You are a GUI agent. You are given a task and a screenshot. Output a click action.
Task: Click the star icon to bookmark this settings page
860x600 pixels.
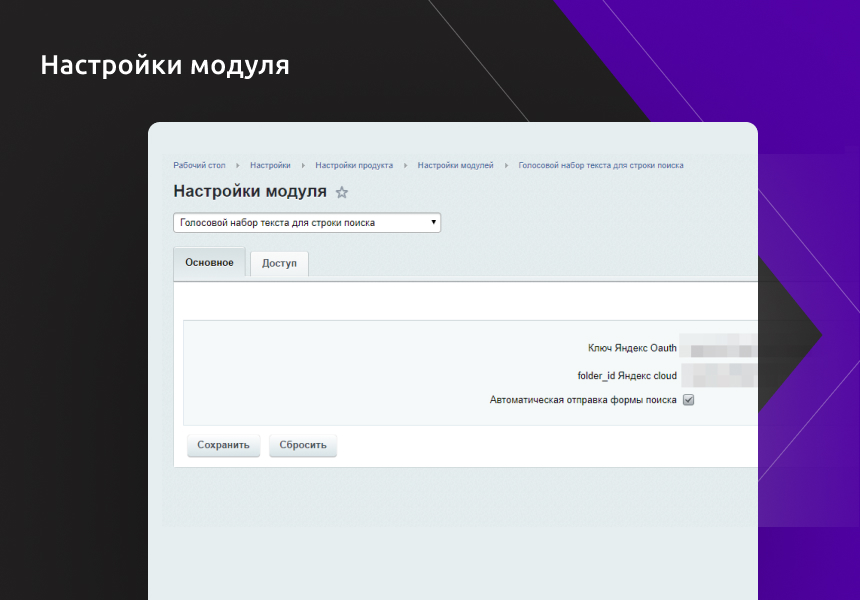pyautogui.click(x=340, y=192)
